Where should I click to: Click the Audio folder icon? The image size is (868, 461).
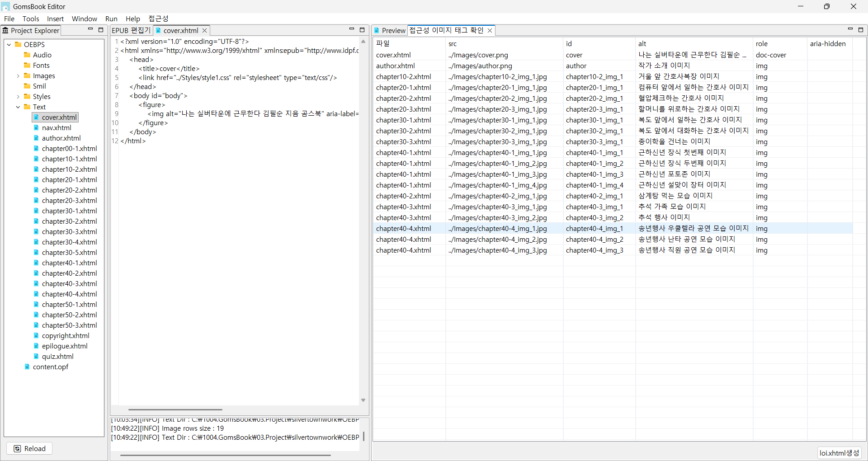tap(27, 55)
